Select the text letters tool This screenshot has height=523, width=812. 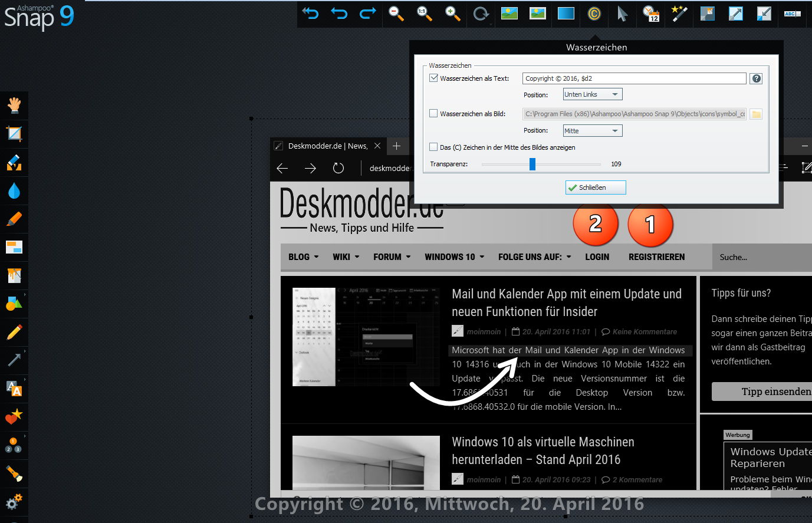[x=14, y=389]
